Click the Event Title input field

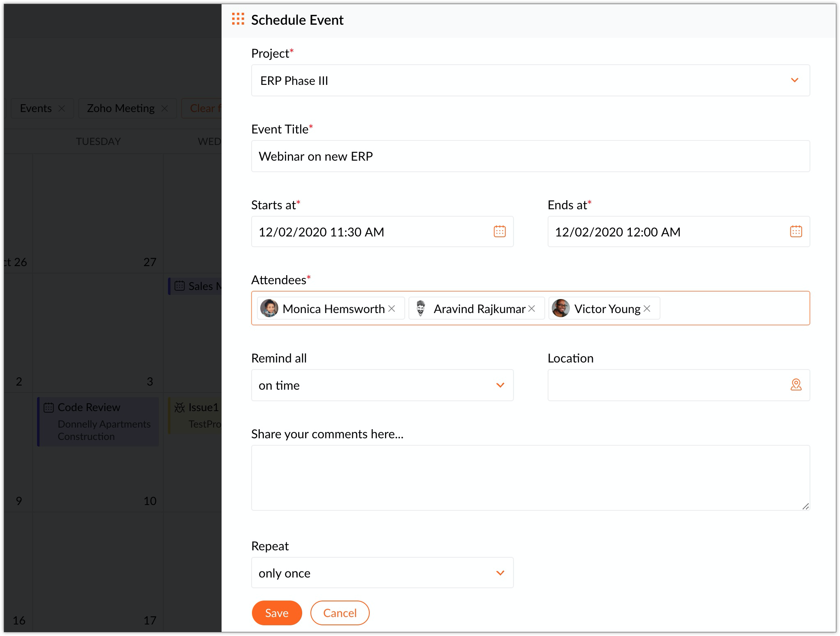[530, 157]
